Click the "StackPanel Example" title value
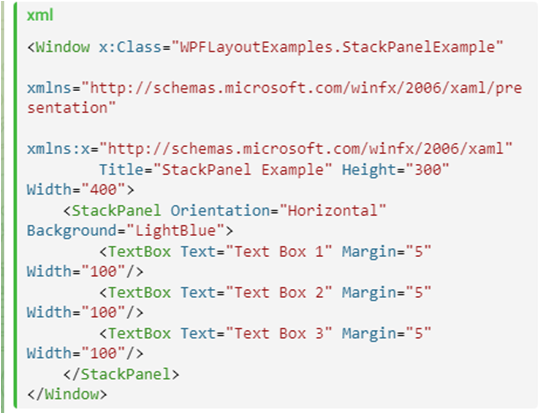 pos(243,170)
